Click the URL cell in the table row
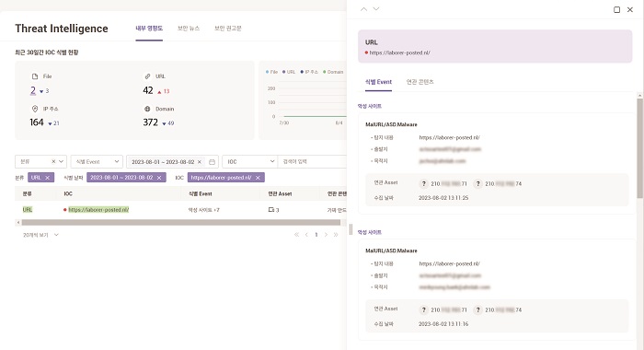 point(27,210)
